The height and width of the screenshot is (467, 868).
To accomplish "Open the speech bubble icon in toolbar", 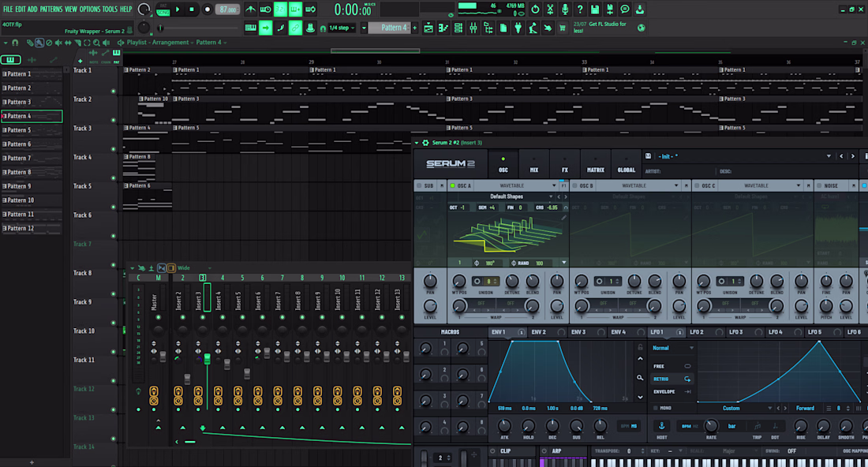I will point(625,9).
